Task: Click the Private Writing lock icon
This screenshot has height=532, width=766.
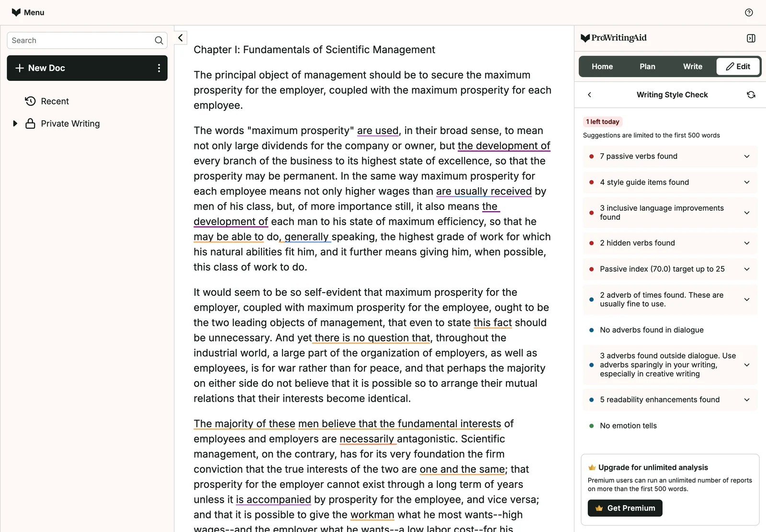Action: tap(30, 124)
